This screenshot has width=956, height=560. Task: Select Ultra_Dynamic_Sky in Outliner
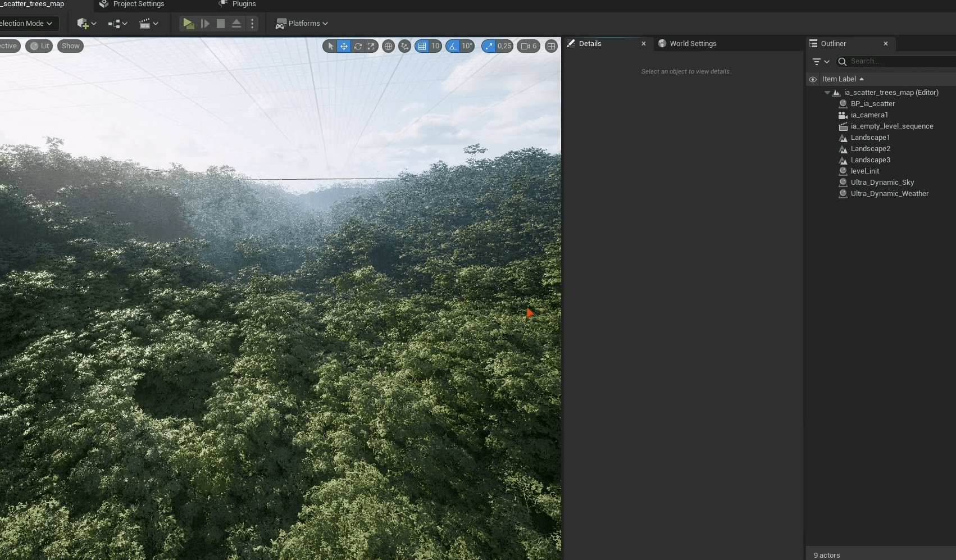point(882,183)
